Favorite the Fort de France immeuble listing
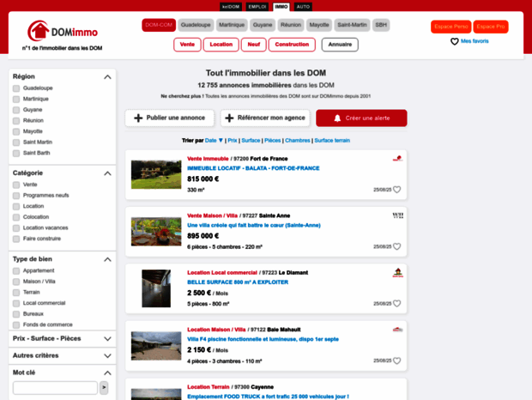 click(396, 190)
